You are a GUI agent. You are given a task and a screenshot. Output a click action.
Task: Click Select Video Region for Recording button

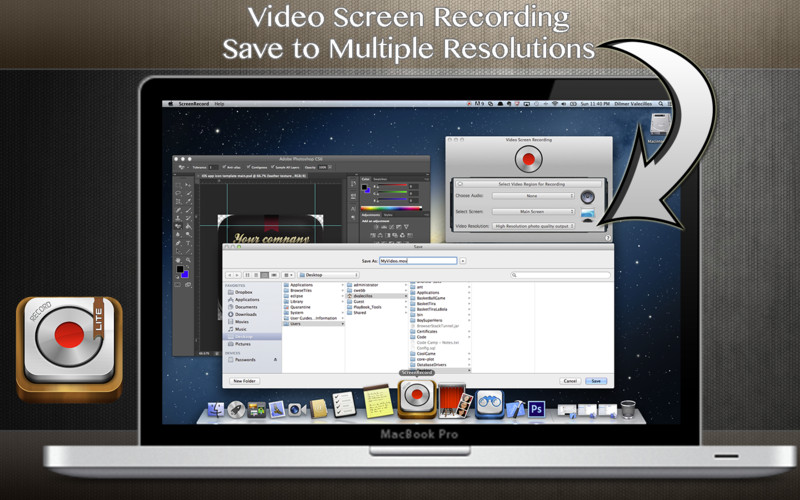(528, 184)
